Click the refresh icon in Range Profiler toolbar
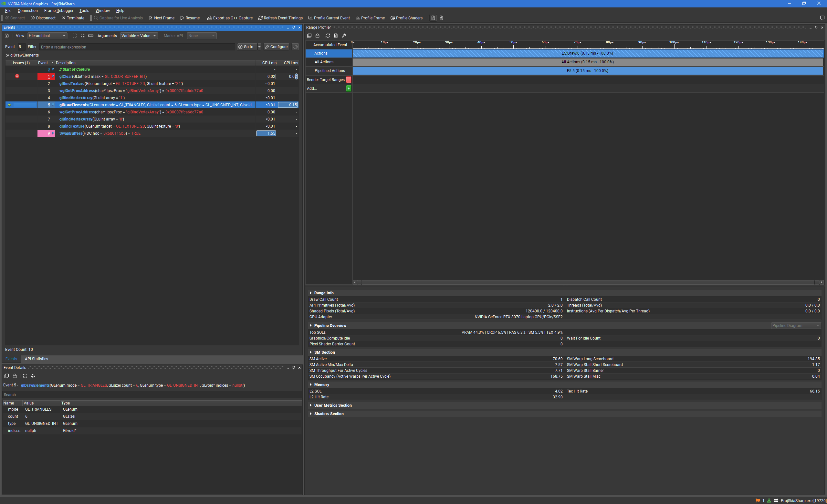Image resolution: width=827 pixels, height=504 pixels. pyautogui.click(x=328, y=36)
